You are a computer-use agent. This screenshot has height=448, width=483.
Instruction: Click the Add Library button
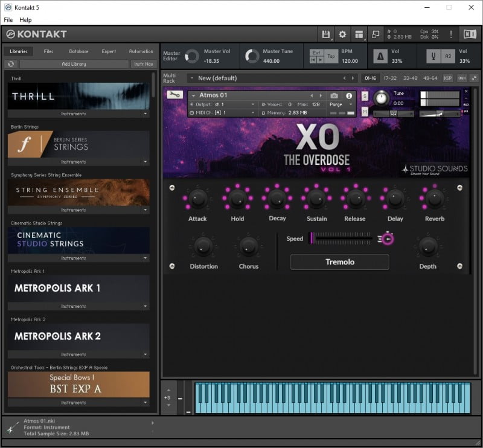click(x=74, y=64)
